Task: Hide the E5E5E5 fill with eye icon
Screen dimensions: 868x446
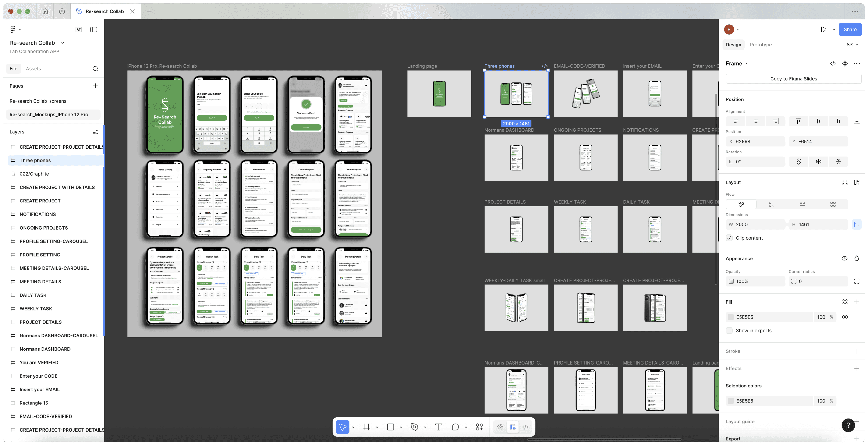Action: [x=845, y=317]
